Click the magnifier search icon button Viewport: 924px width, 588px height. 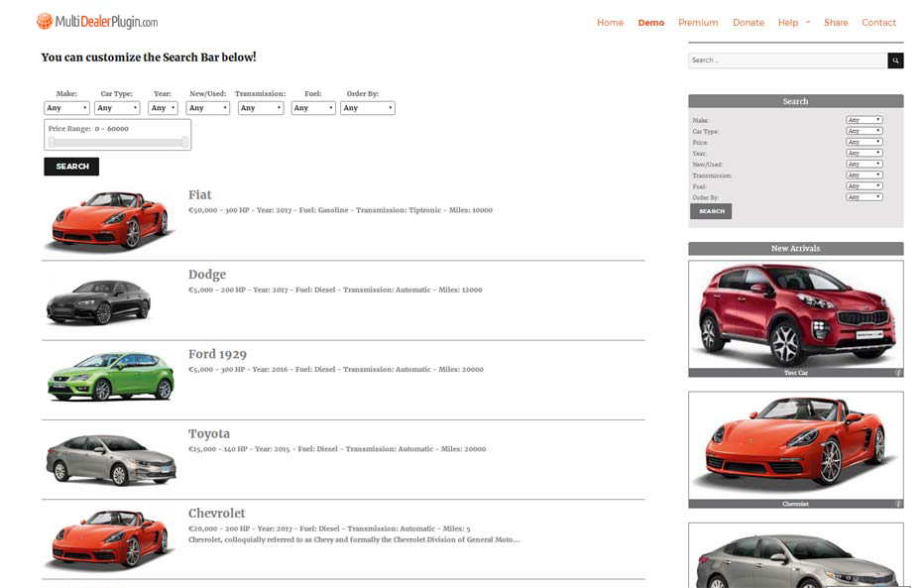click(895, 60)
